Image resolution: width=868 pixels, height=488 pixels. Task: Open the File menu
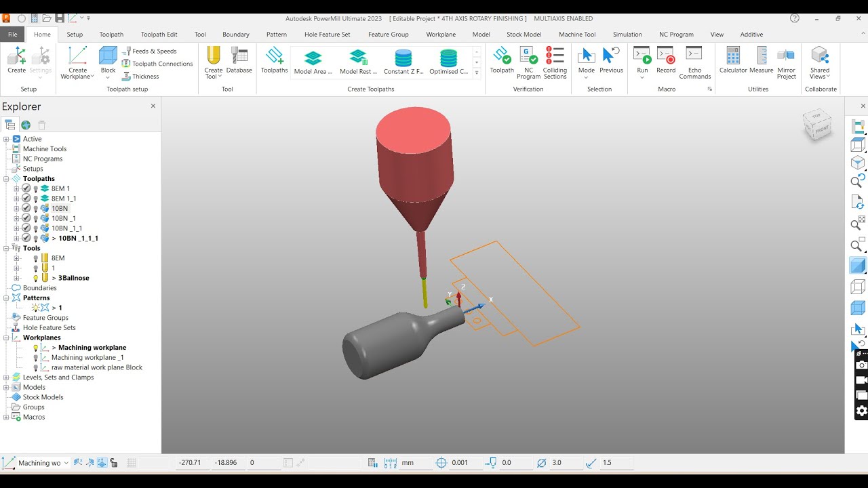click(13, 35)
